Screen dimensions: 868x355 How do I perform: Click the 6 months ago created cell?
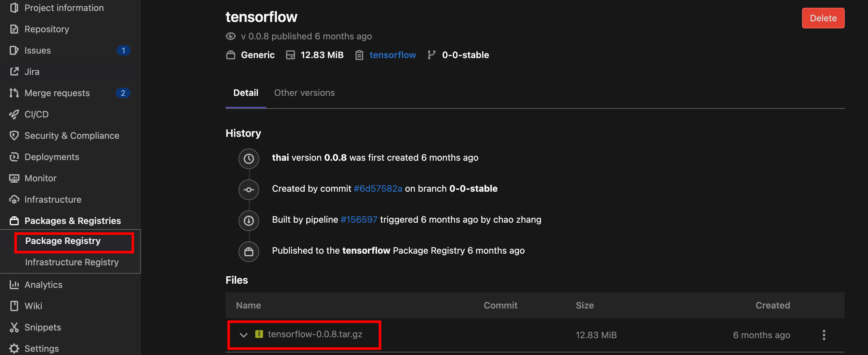click(x=762, y=335)
